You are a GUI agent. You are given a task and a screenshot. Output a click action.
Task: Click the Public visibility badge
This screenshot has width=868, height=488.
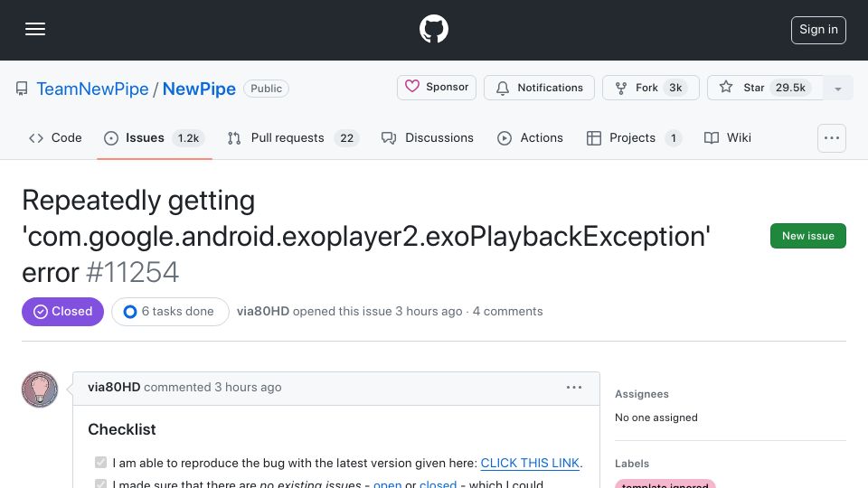(266, 89)
